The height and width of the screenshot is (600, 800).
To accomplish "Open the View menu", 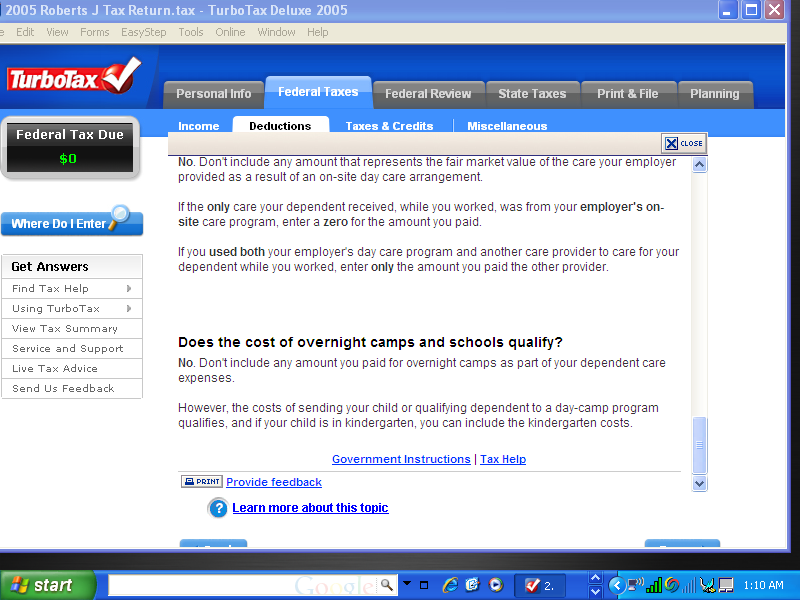I will click(x=57, y=32).
